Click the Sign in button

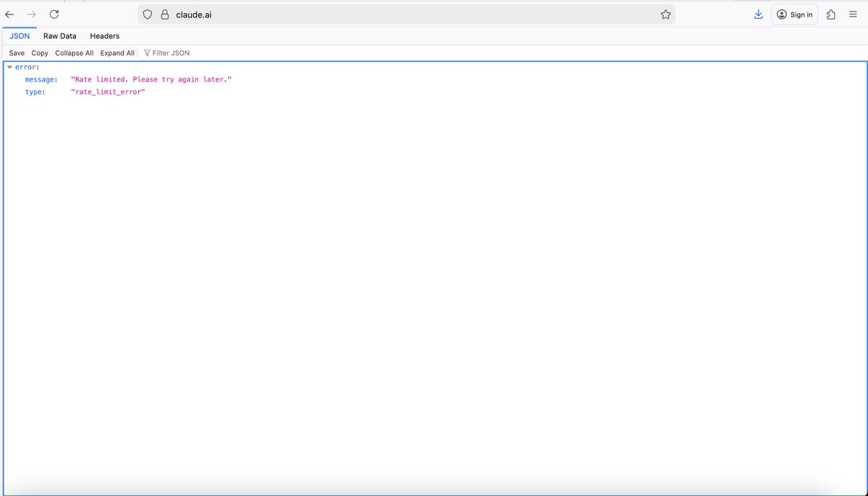(x=794, y=14)
